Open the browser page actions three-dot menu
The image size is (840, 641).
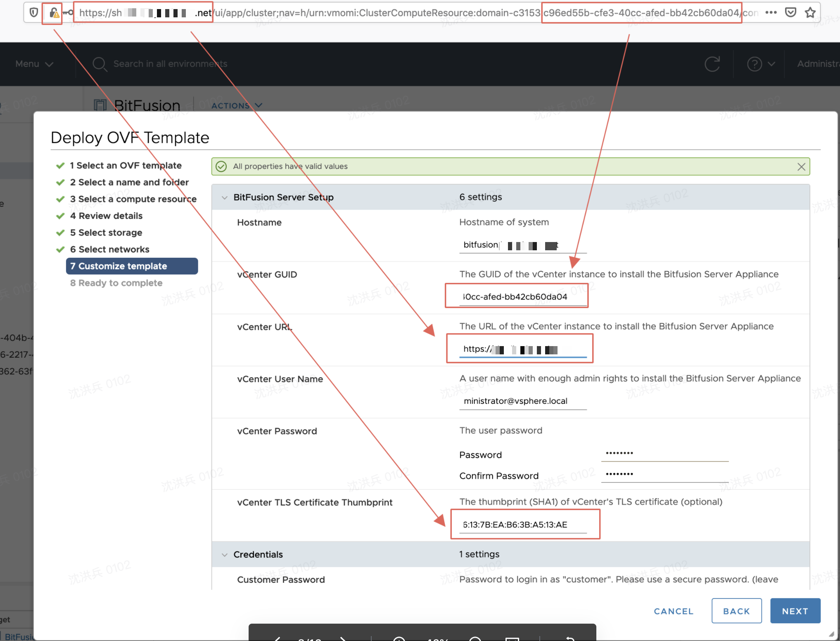(771, 12)
